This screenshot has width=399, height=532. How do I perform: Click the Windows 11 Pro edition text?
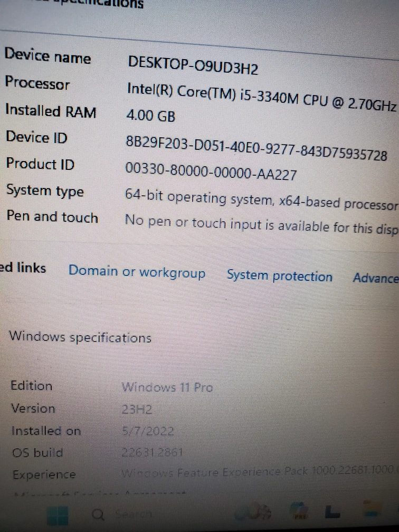[x=167, y=387]
